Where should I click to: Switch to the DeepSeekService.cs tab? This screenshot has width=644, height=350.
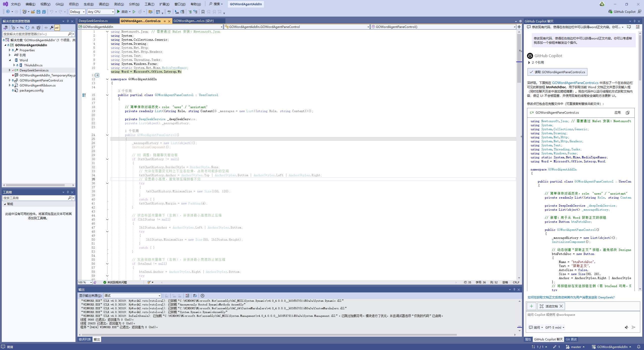(x=93, y=21)
